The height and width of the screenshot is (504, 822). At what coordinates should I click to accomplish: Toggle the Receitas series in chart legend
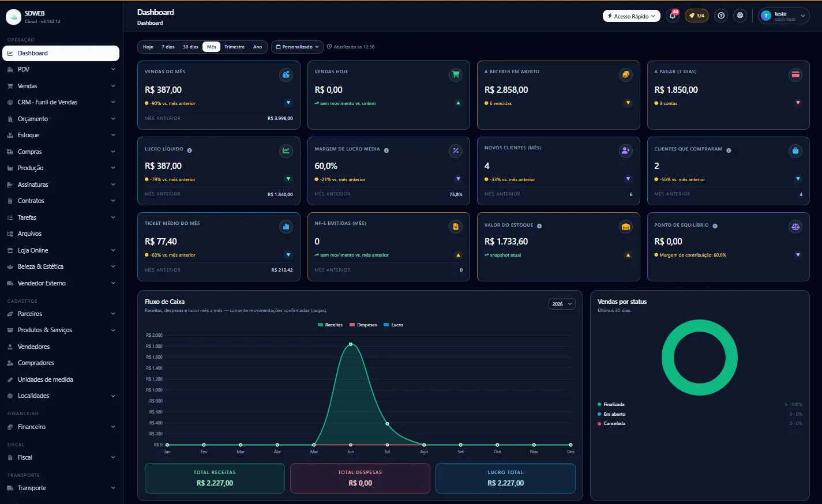[330, 325]
